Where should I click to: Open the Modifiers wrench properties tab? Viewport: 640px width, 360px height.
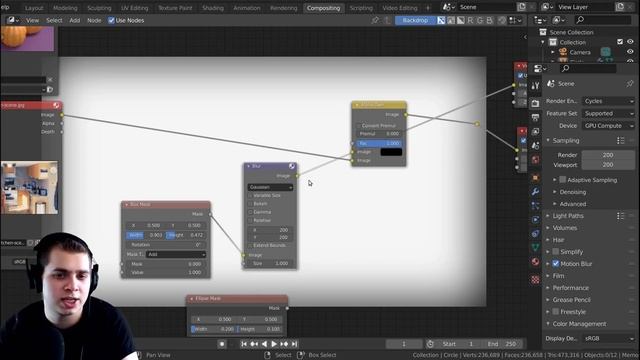pyautogui.click(x=536, y=191)
